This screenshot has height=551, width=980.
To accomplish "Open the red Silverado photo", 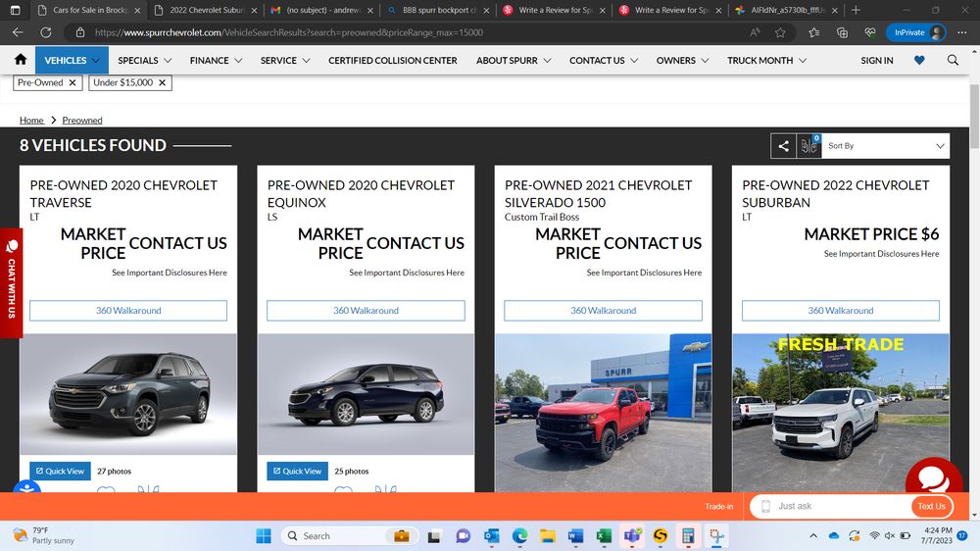I will click(x=603, y=413).
